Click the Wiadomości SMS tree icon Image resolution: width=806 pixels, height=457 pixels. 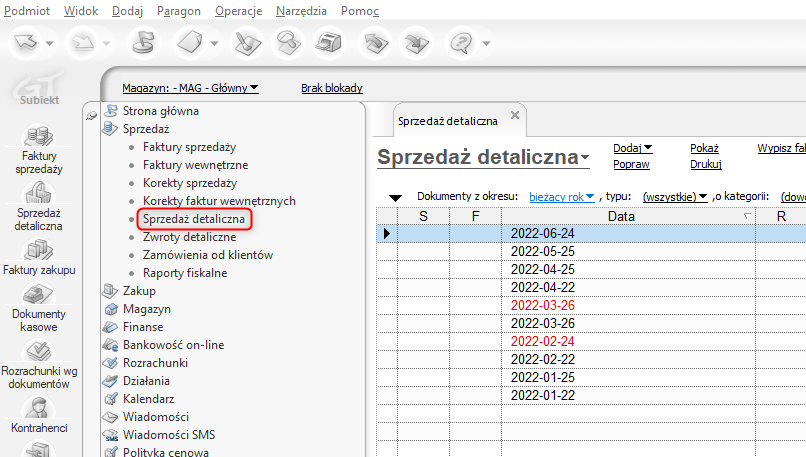tap(111, 435)
